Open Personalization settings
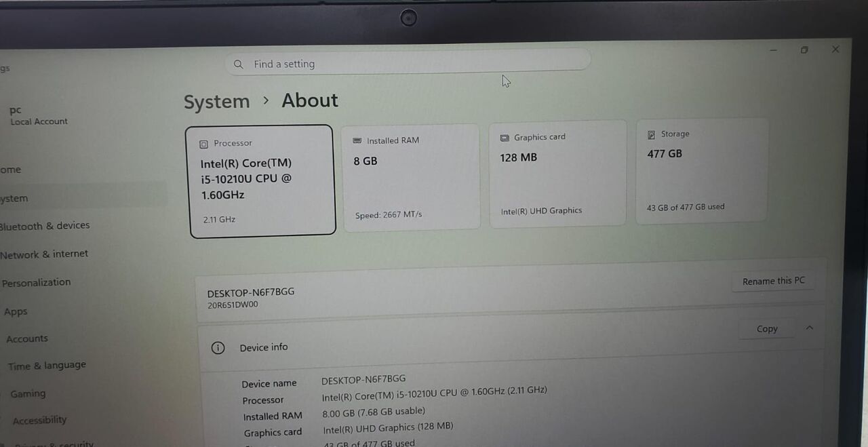 coord(36,282)
